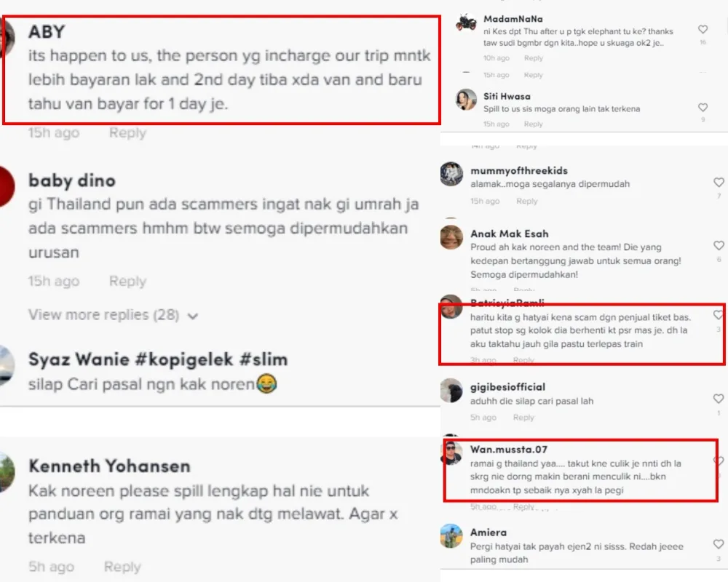Like gigibesiofficial's comment

719,399
